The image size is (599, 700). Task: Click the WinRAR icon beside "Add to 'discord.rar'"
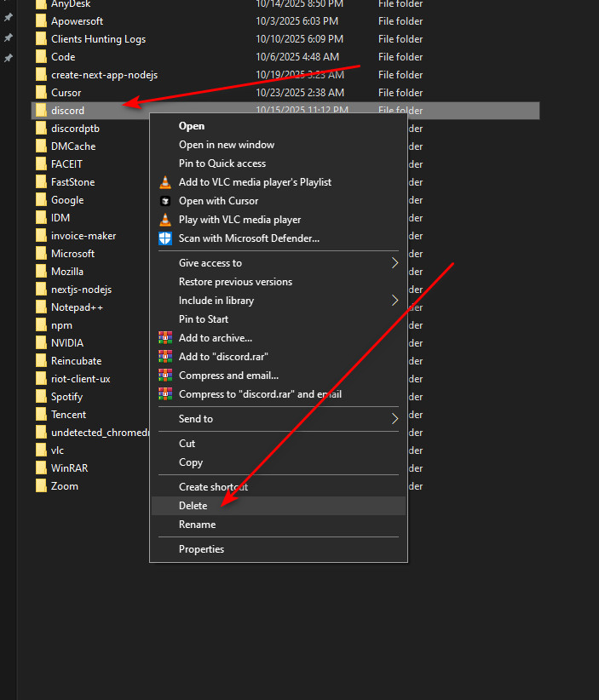click(x=164, y=357)
